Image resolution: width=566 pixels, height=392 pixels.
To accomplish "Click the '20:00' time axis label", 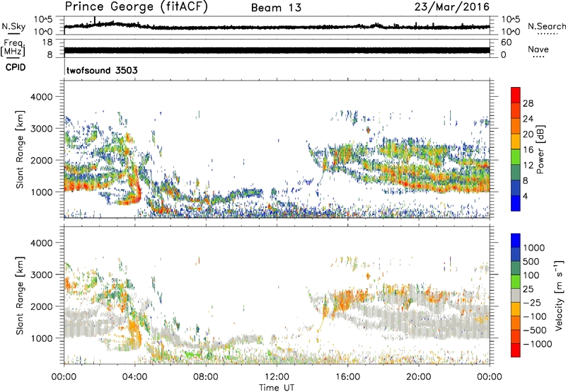I will (418, 377).
